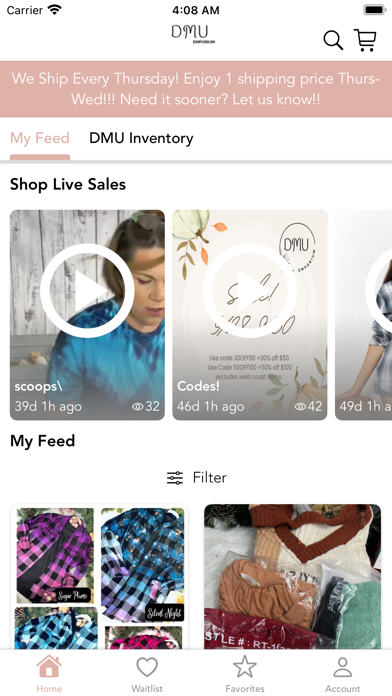Switch to the My Feed tab
The width and height of the screenshot is (392, 696).
tap(40, 138)
